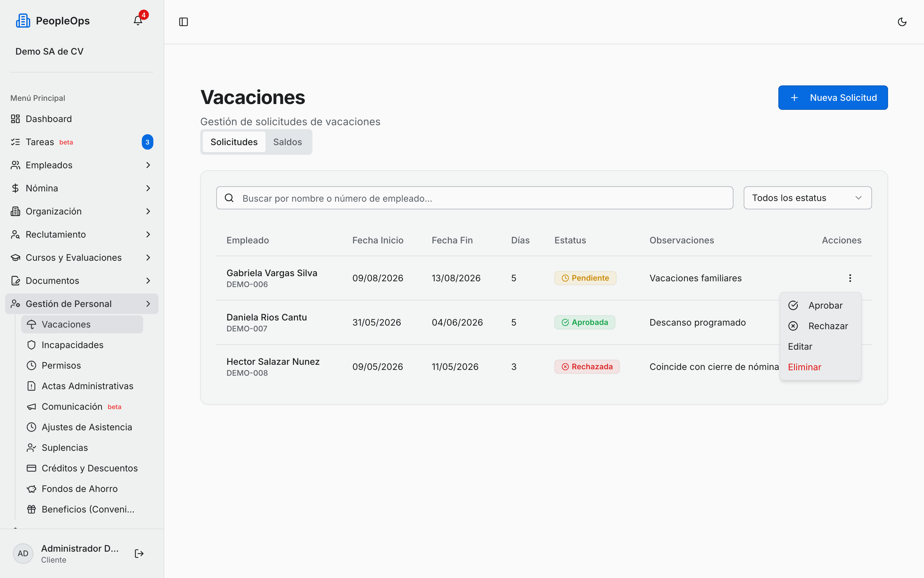Click the Pendiente status badge
The height and width of the screenshot is (578, 924).
pyautogui.click(x=585, y=278)
